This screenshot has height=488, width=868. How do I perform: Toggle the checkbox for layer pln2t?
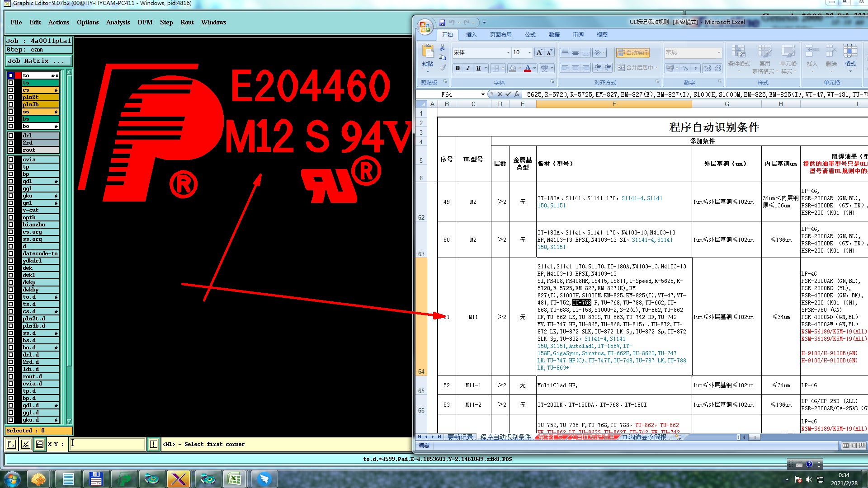(11, 98)
